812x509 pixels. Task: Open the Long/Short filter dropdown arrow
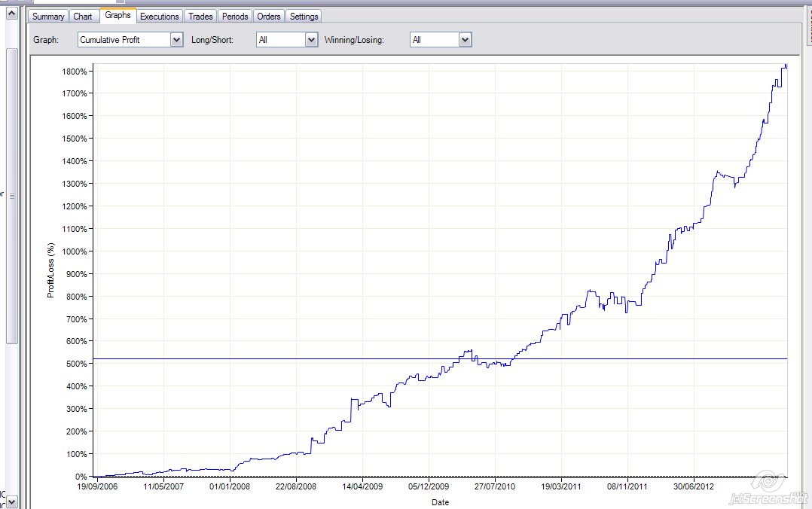pos(311,40)
